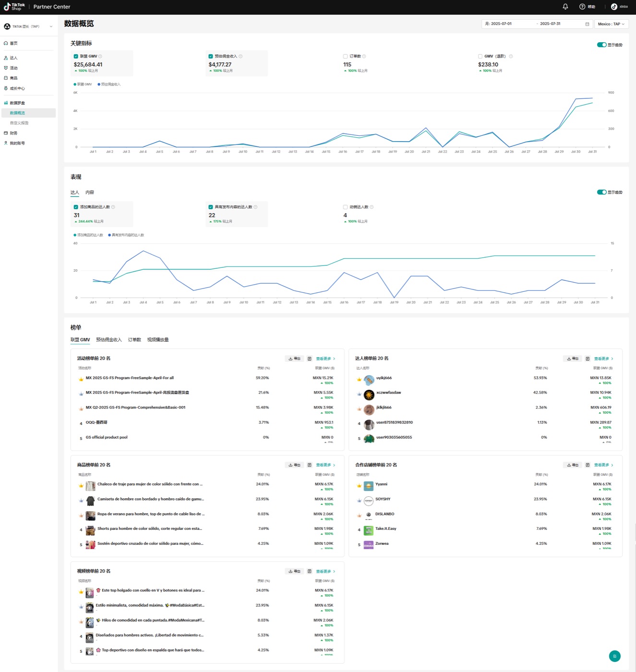The width and height of the screenshot is (636, 672).
Task: Switch to the 内容 tab under 表现
Action: click(x=90, y=192)
